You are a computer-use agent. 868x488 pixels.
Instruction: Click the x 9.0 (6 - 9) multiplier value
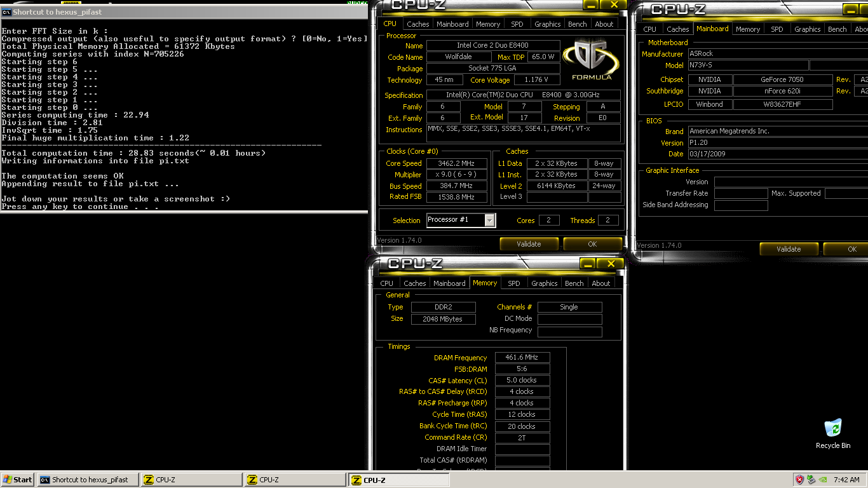tap(457, 175)
